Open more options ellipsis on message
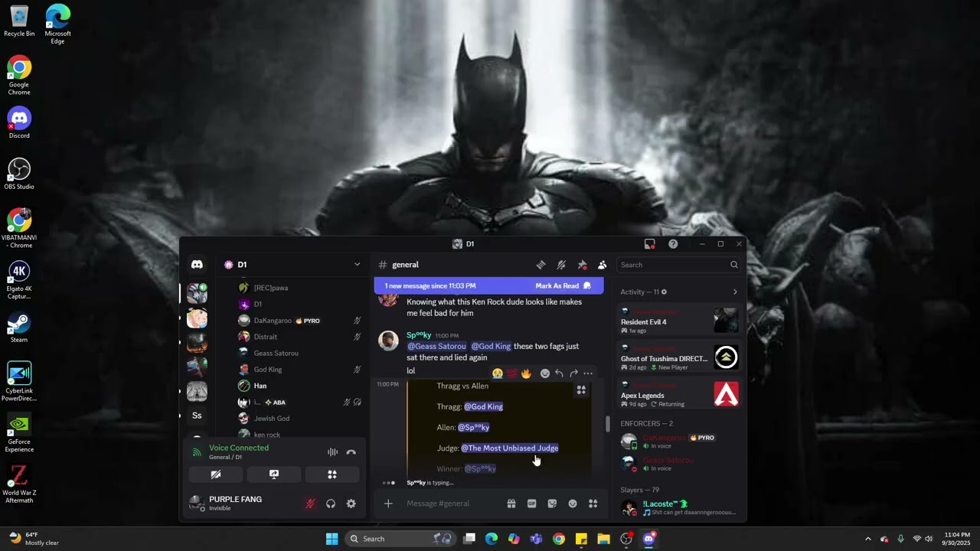 click(x=588, y=373)
